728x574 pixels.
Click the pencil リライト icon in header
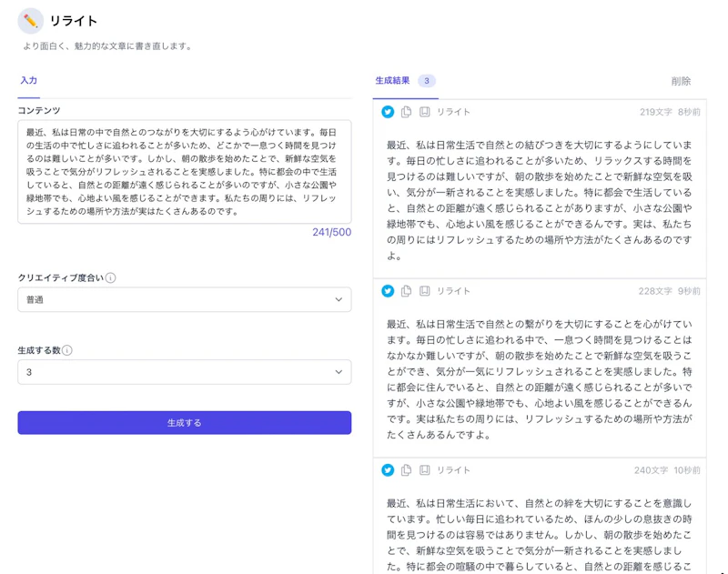point(30,21)
